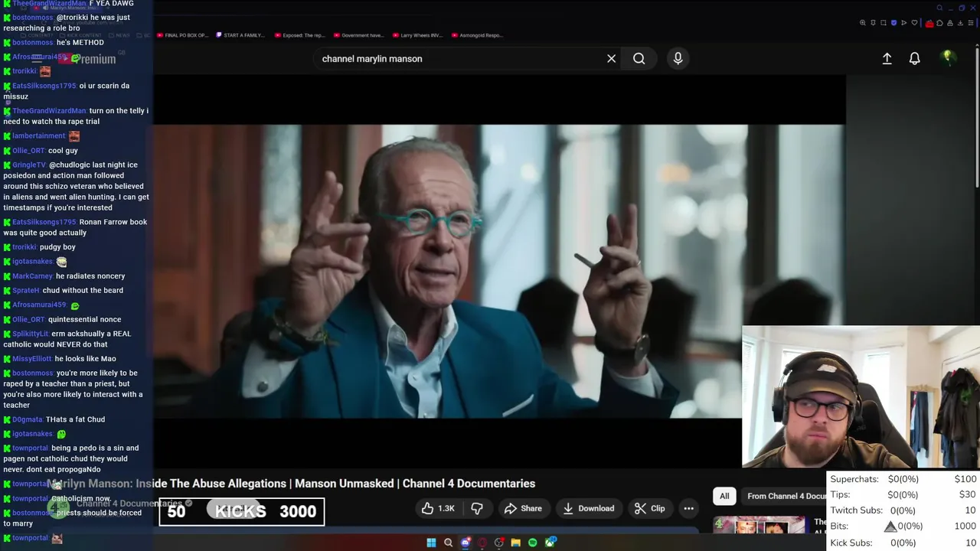980x551 pixels.
Task: Click the Download button under the video
Action: tap(588, 508)
